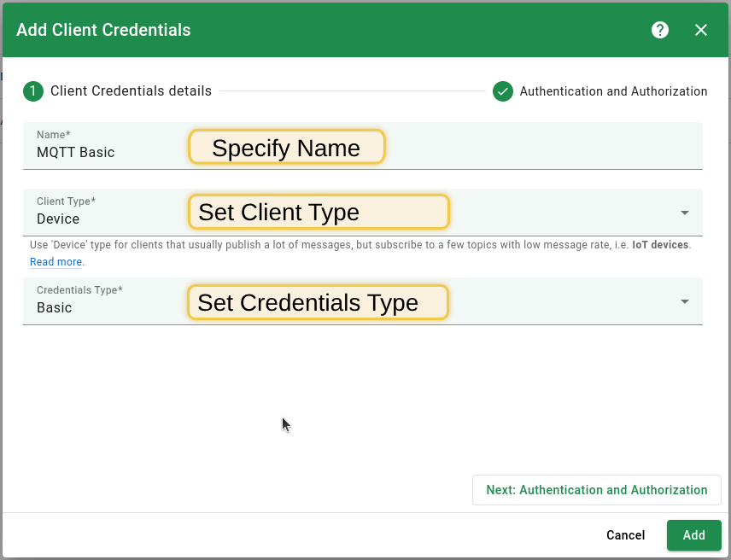Click the dropdown arrow for Client Type
The image size is (731, 560).
(683, 212)
